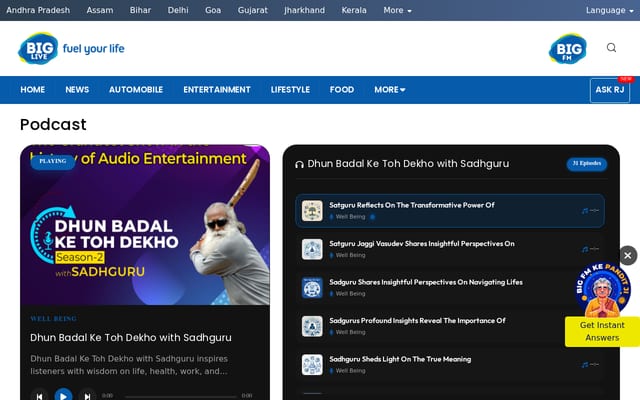Screen dimensions: 640x400
Task: Play the podcast with the play button
Action: pos(63,396)
